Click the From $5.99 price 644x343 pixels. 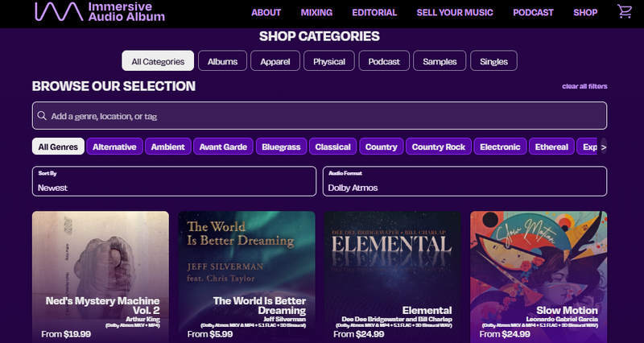[x=210, y=334]
